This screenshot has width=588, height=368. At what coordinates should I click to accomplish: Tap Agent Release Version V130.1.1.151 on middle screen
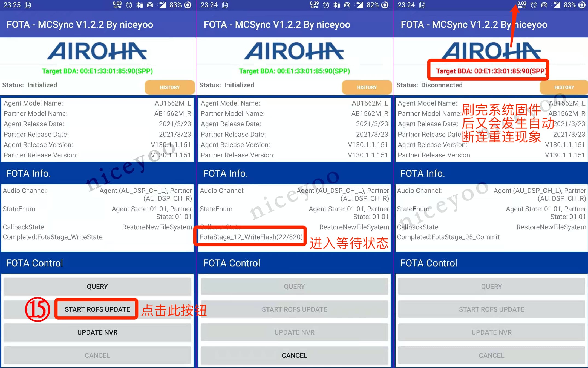click(368, 145)
